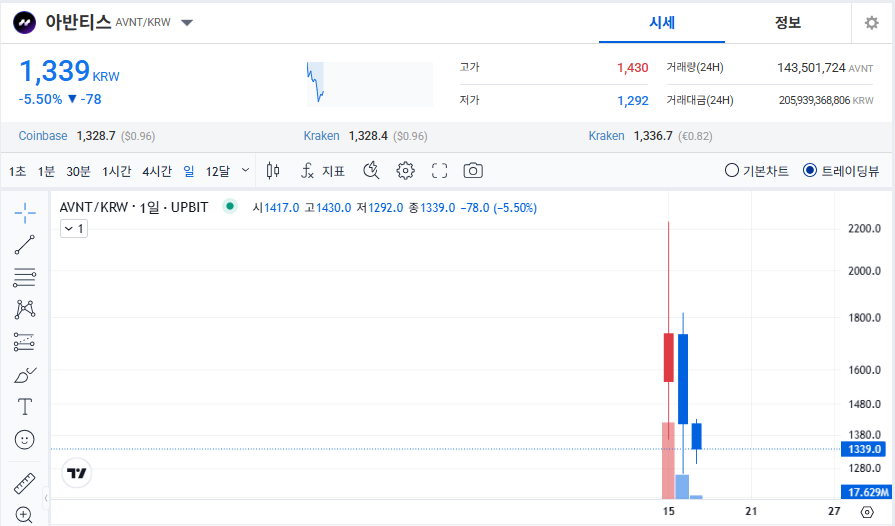895x526 pixels.
Task: Open the 지표 indicators menu
Action: [322, 171]
